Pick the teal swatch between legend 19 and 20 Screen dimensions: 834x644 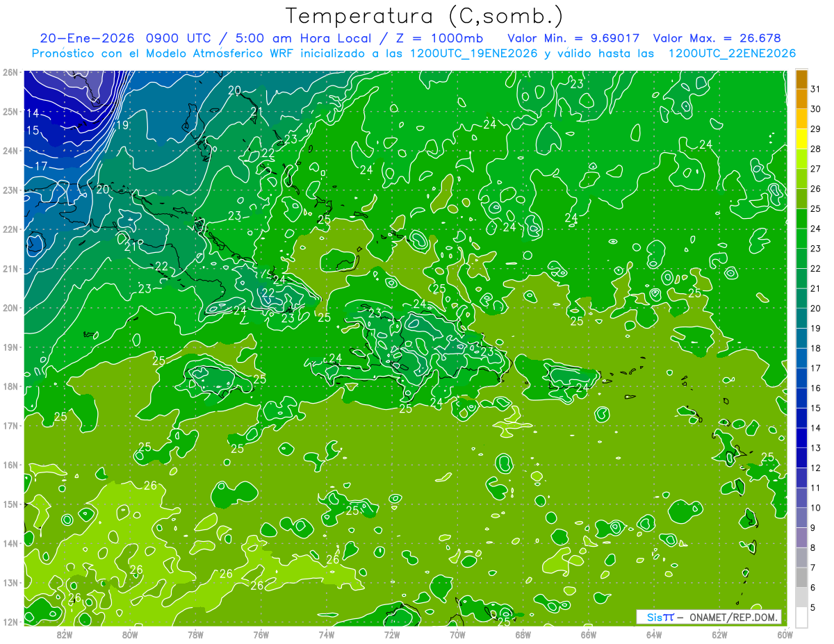(801, 318)
